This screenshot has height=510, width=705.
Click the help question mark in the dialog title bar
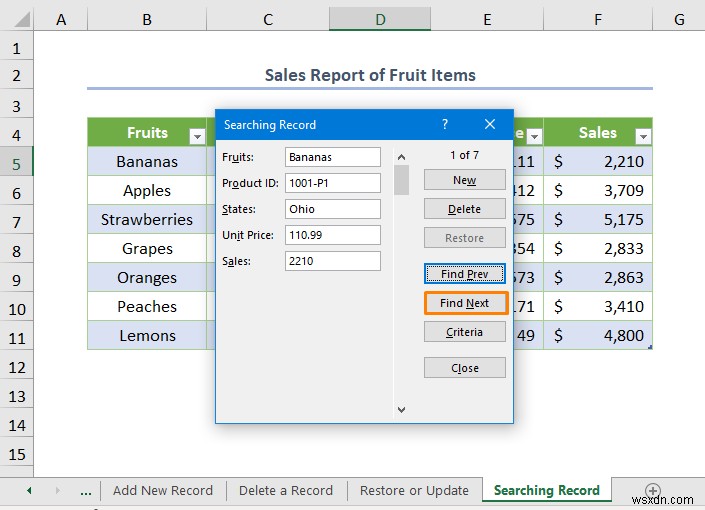pos(445,124)
